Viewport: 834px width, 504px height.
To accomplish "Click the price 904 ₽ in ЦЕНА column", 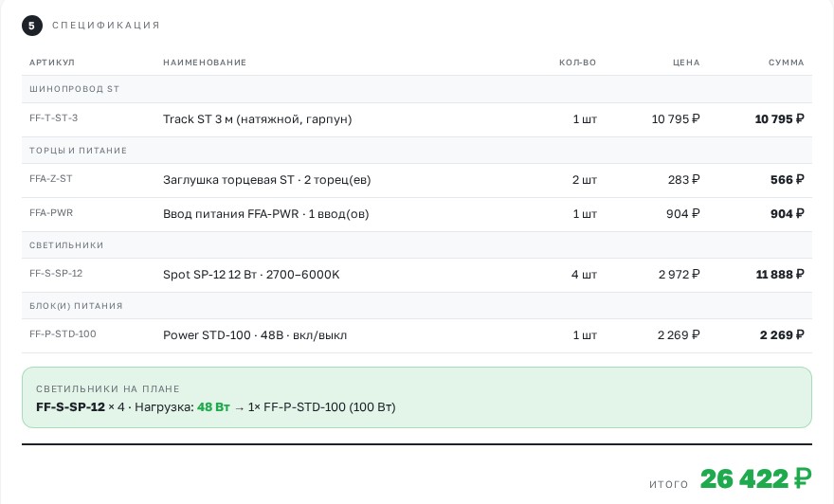I will coord(683,214).
